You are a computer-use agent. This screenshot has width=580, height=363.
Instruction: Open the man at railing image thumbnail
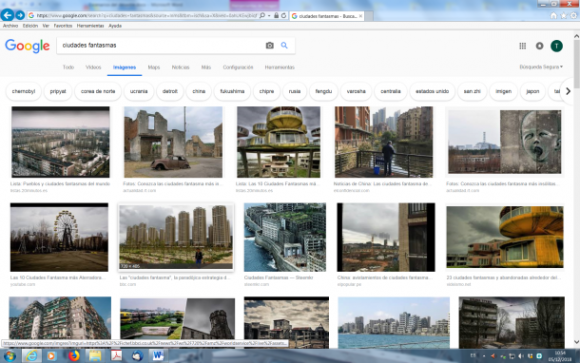tap(384, 142)
